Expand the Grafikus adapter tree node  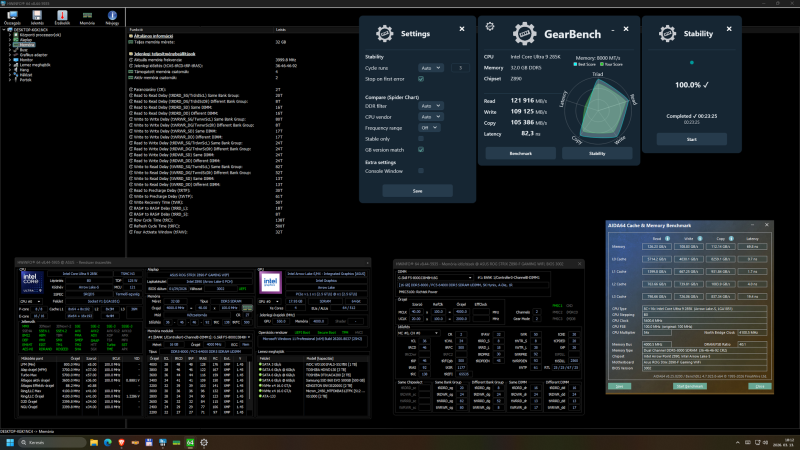pos(10,55)
